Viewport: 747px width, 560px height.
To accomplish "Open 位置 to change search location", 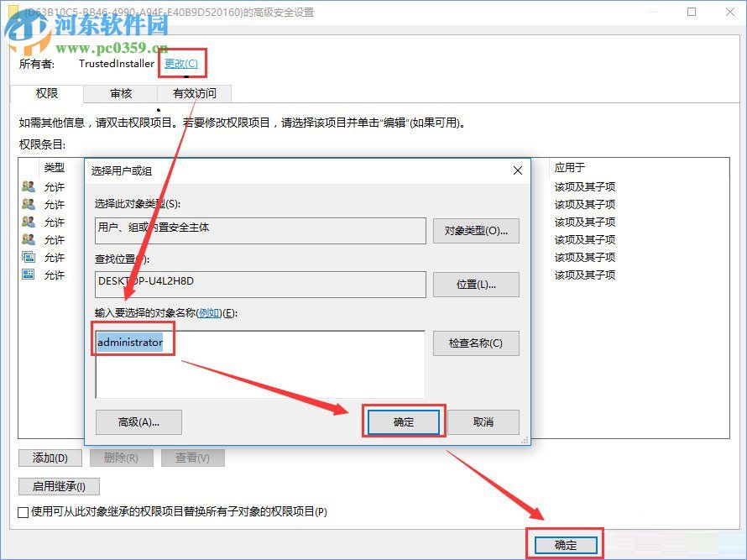I will [476, 284].
